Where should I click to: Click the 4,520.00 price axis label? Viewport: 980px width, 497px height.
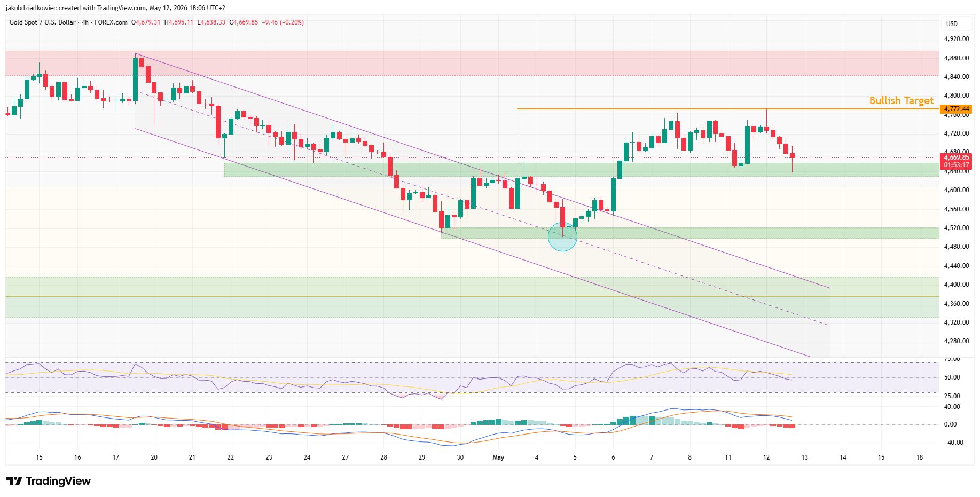(956, 228)
